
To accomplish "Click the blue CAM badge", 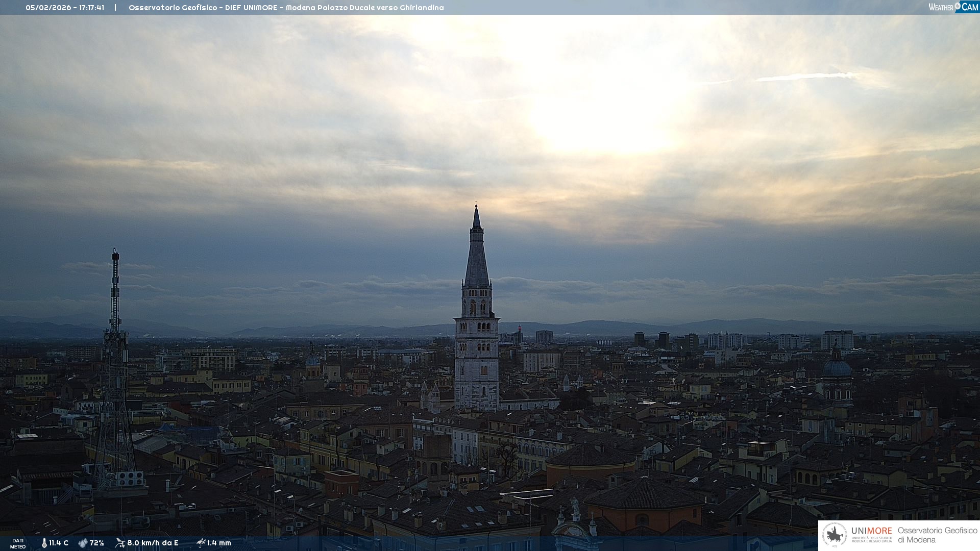I will (970, 7).
